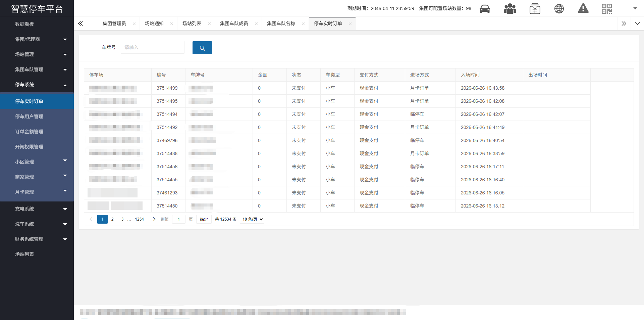Click the blue search button
This screenshot has height=320, width=644.
click(x=202, y=48)
